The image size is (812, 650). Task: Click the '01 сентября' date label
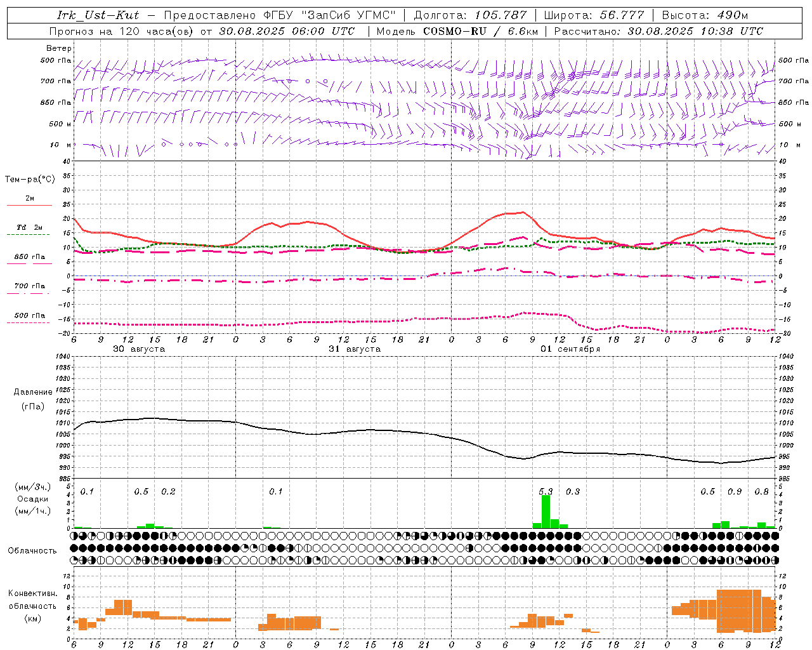[570, 349]
